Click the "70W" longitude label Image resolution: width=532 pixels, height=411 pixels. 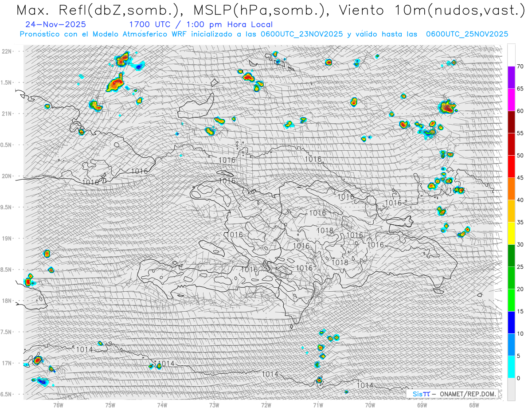370,405
